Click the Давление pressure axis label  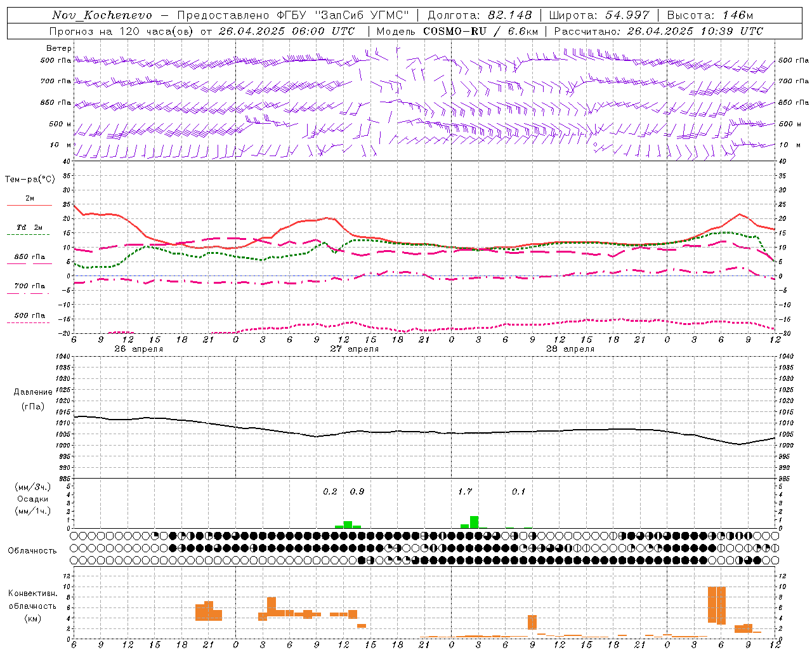coord(33,392)
